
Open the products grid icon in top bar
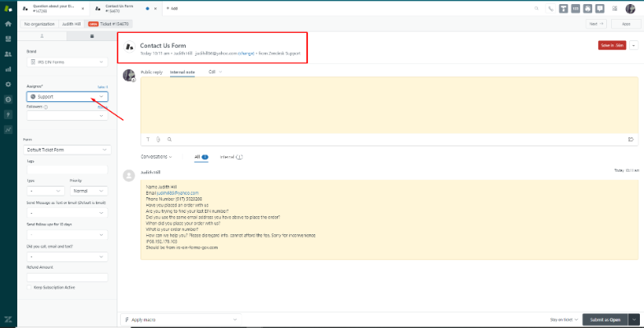(x=614, y=8)
